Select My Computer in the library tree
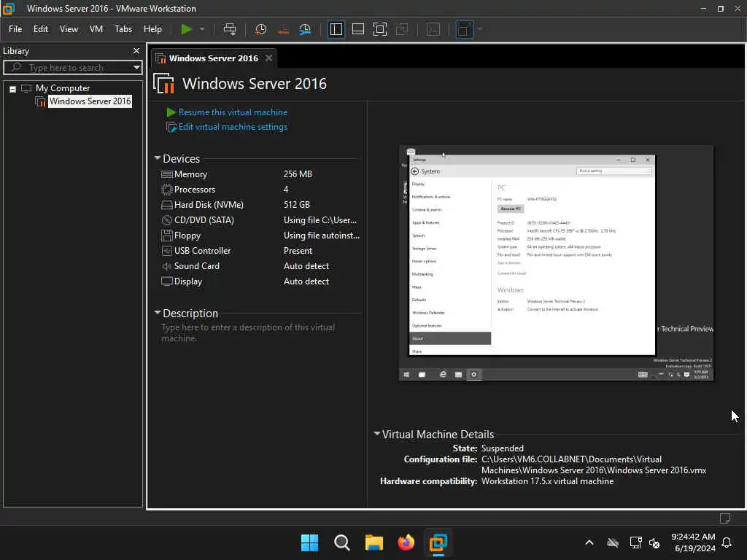The width and height of the screenshot is (747, 560). (x=63, y=88)
